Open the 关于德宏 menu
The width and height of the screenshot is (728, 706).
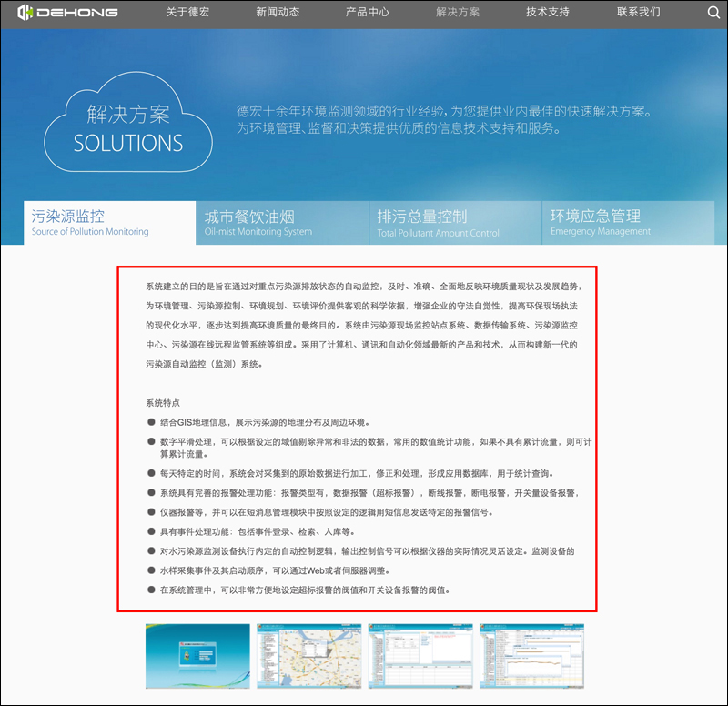pyautogui.click(x=187, y=13)
